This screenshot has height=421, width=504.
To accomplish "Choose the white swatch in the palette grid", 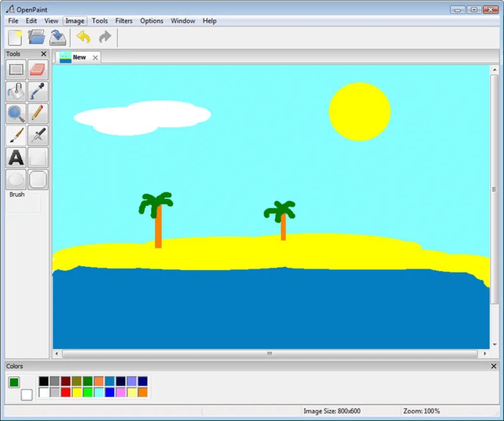I will pyautogui.click(x=43, y=392).
